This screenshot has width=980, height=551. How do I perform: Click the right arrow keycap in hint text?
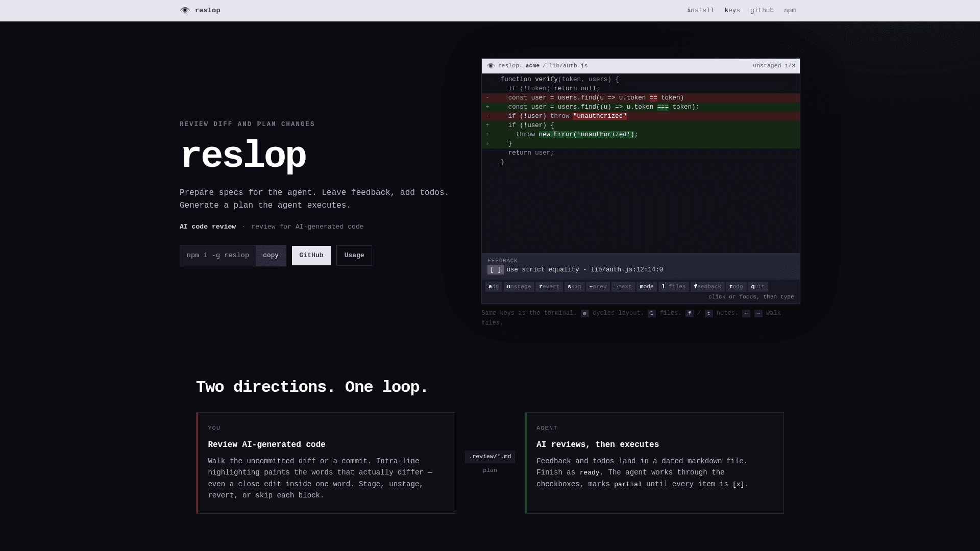pos(758,314)
